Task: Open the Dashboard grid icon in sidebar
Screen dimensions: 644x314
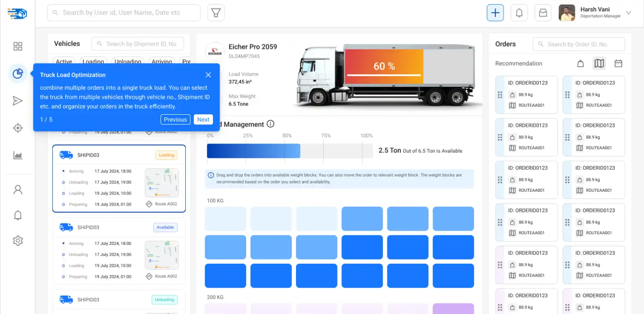Action: (18, 46)
